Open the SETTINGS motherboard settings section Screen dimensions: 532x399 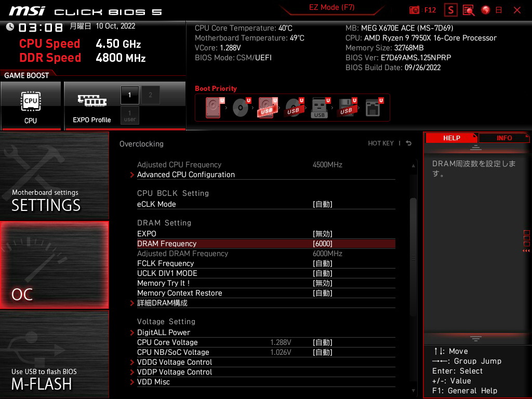tap(54, 176)
